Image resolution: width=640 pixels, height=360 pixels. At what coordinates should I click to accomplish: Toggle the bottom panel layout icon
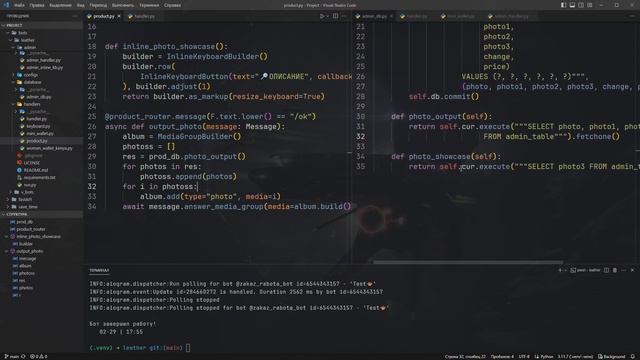572,5
